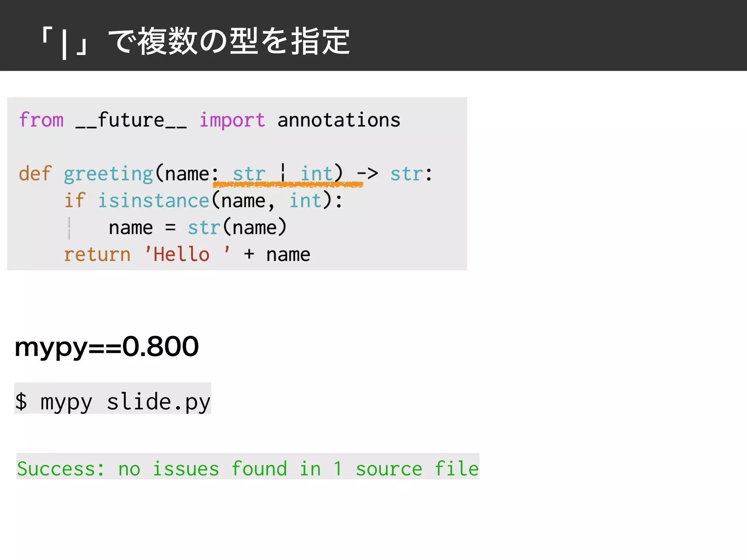Click the 'return' keyword

[97, 254]
